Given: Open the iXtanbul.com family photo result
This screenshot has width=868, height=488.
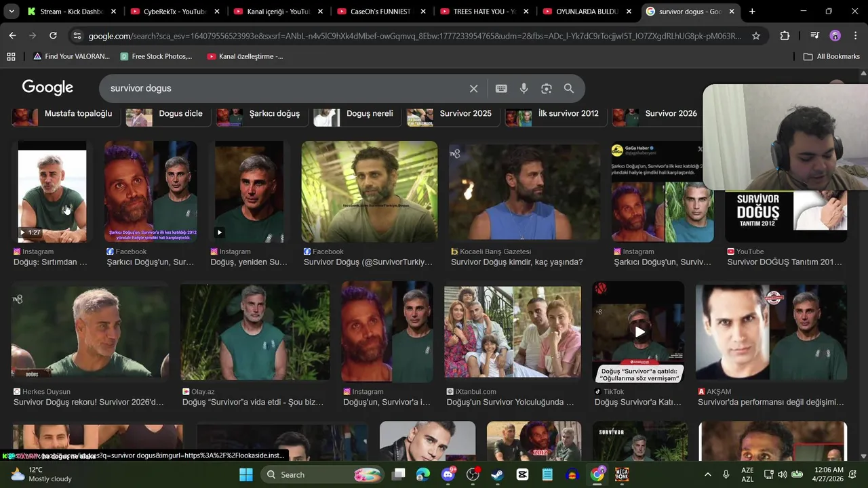Looking at the screenshot, I should (513, 331).
